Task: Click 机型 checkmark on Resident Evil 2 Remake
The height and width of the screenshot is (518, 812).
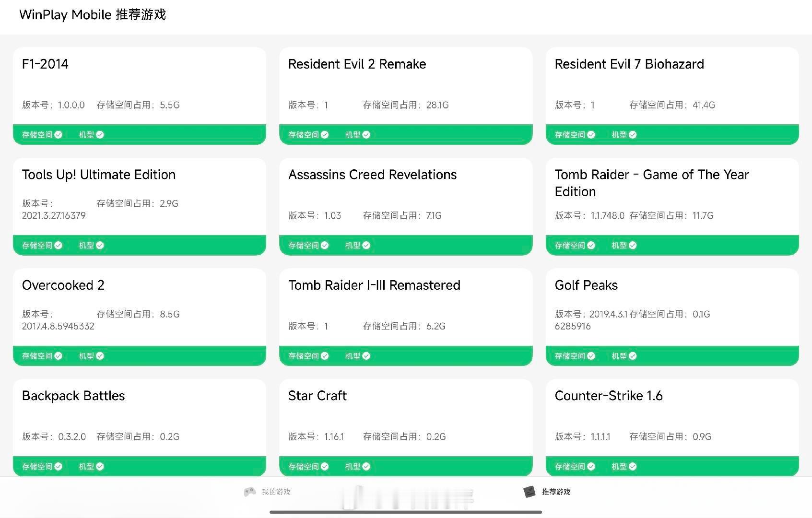Action: 366,135
